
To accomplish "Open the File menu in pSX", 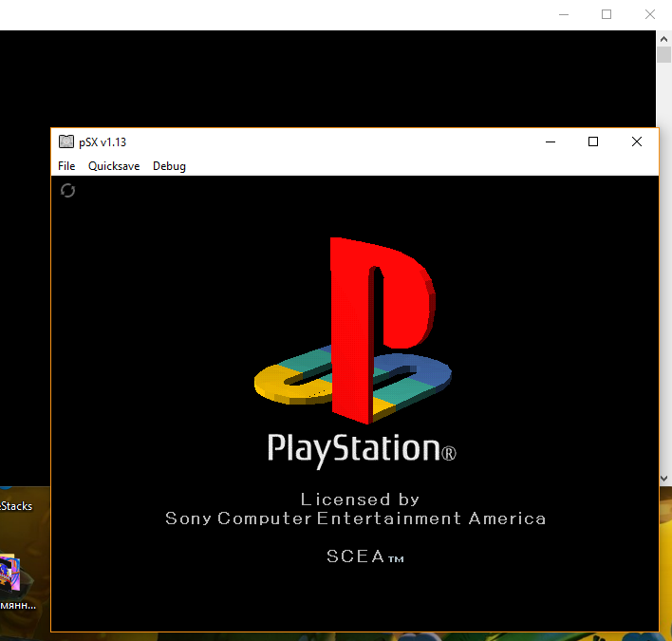I will [x=66, y=166].
